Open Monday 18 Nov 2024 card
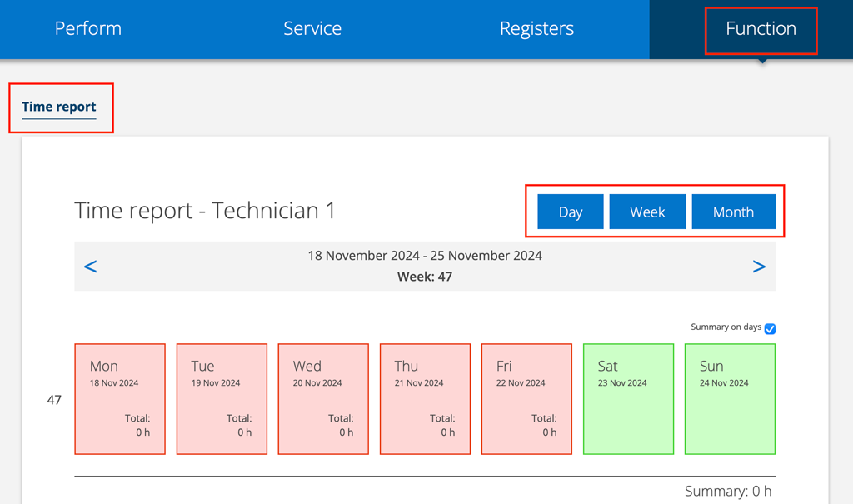The width and height of the screenshot is (853, 504). [120, 399]
